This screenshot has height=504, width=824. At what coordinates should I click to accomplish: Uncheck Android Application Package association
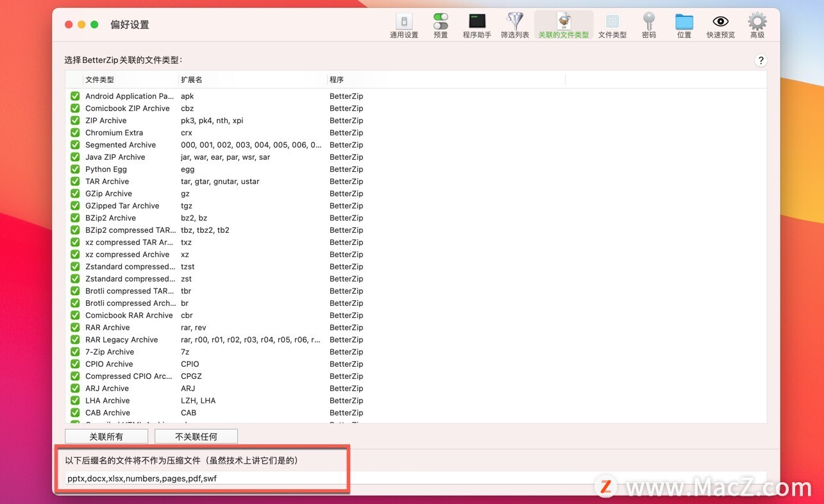(75, 96)
